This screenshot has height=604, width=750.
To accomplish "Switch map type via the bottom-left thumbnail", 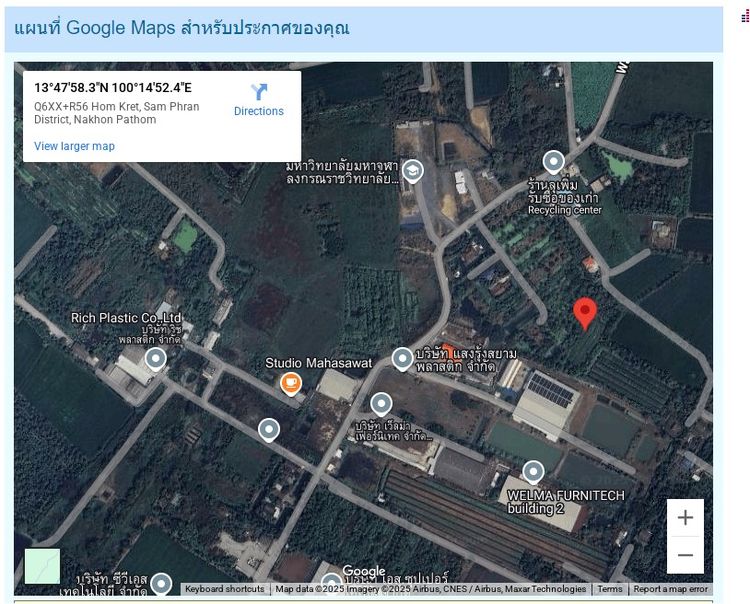I will tap(42, 566).
